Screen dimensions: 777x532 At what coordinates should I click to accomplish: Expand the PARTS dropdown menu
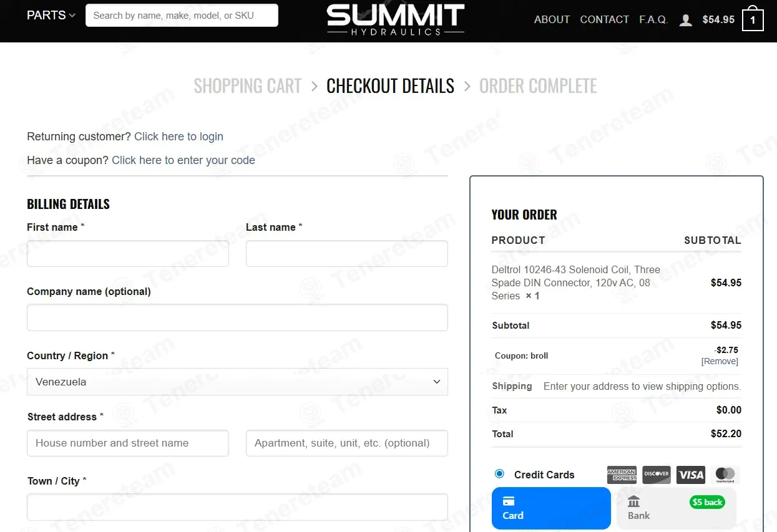pos(51,16)
